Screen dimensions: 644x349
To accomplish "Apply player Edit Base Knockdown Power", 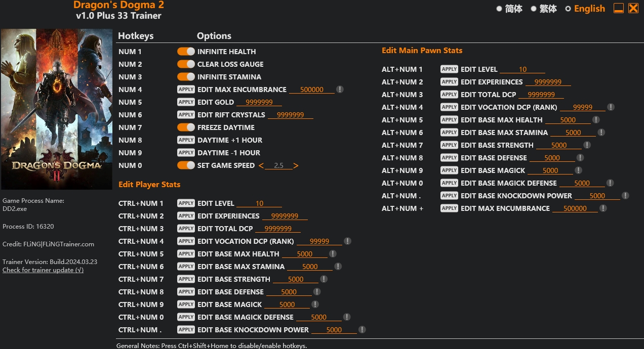I will tap(186, 330).
